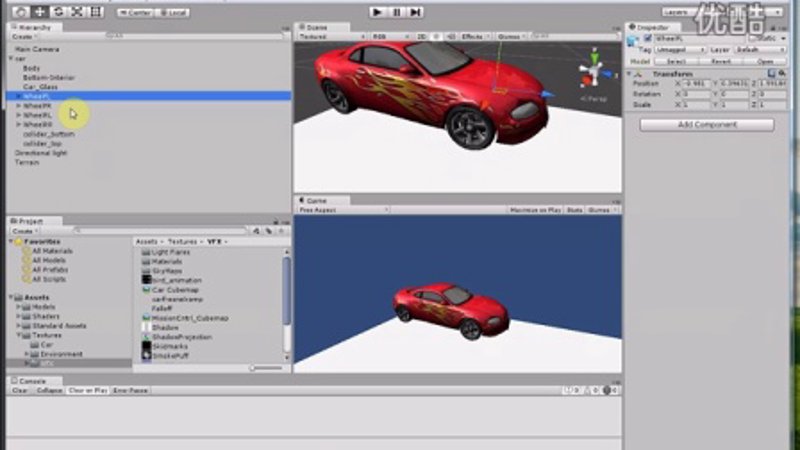
Task: Open the Layer Default dropdown
Action: (x=760, y=50)
